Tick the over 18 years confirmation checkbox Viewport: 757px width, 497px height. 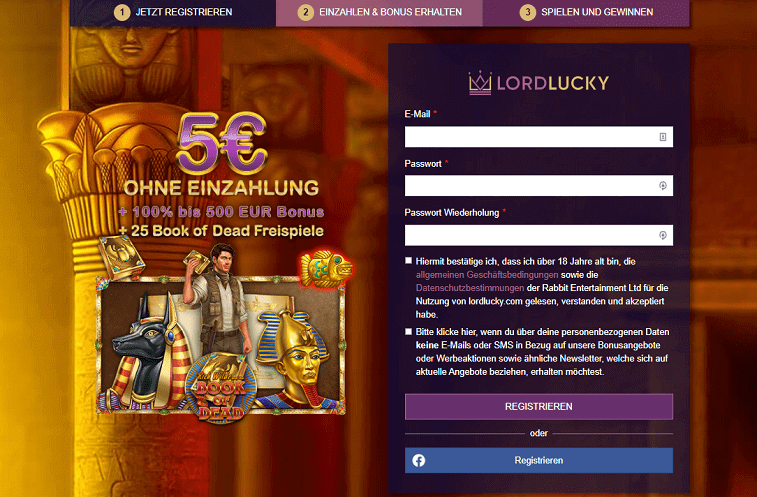pyautogui.click(x=408, y=261)
